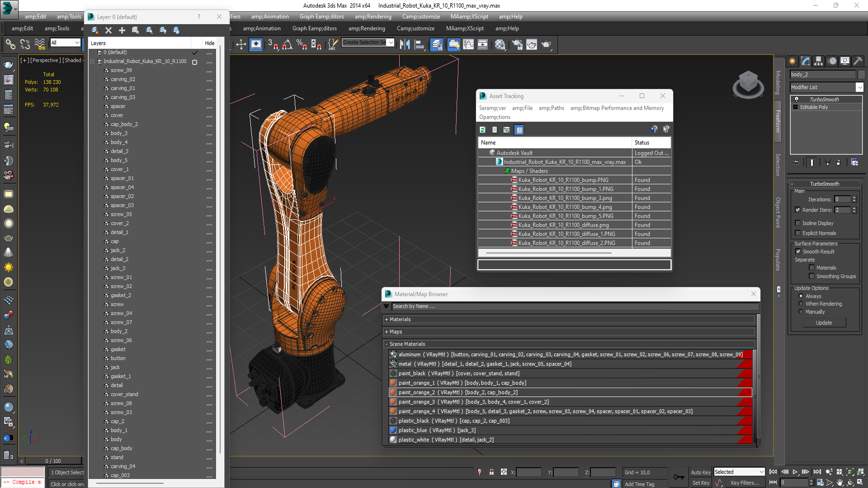Open the Material Editor icon
The height and width of the screenshot is (488, 868).
coord(500,44)
